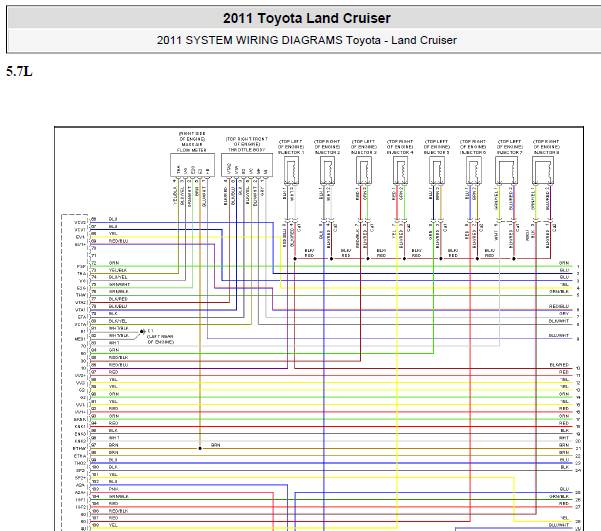Click the 'ETHW' terminal name
Screen dimensions: 601x531
pos(79,449)
